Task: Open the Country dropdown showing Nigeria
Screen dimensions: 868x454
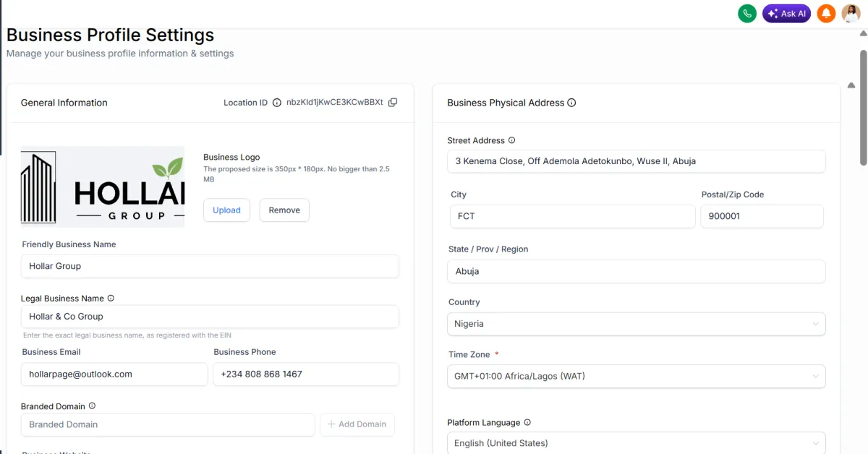Action: [637, 324]
